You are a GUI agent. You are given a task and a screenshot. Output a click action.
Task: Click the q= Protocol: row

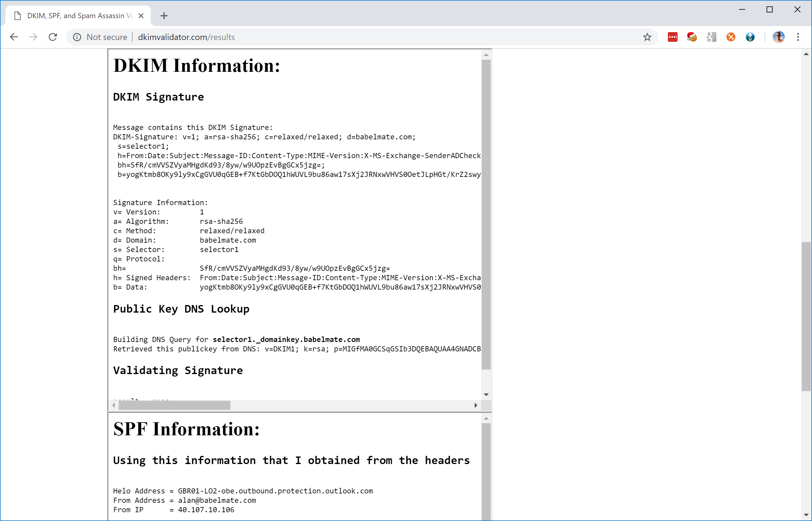coord(139,259)
